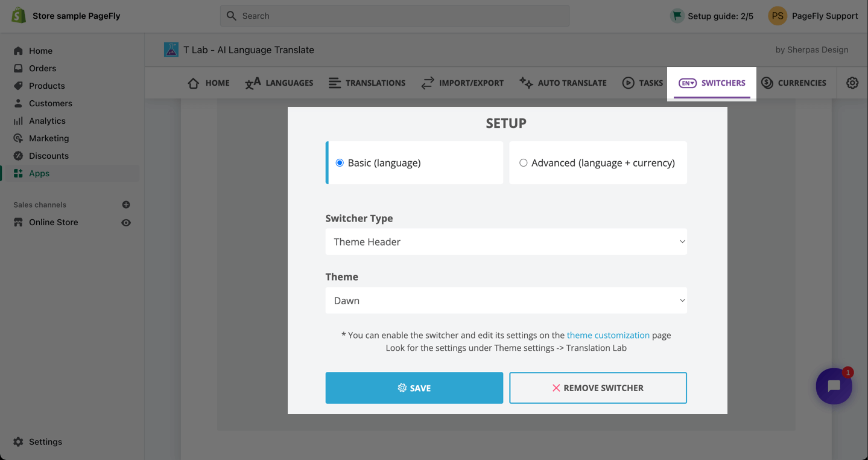The image size is (868, 460).
Task: Open the Orders inbox icon
Action: point(18,68)
